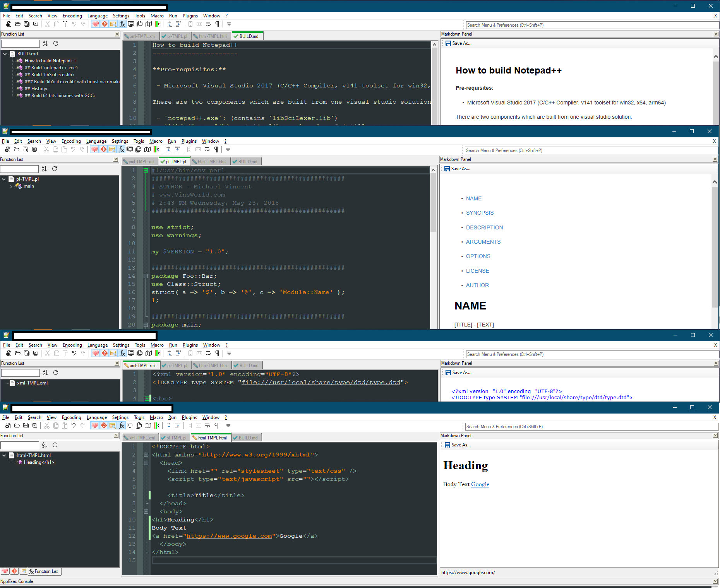The height and width of the screenshot is (588, 720).
Task: Toggle A-Z sort in BUILD.md Function List
Action: (45, 43)
